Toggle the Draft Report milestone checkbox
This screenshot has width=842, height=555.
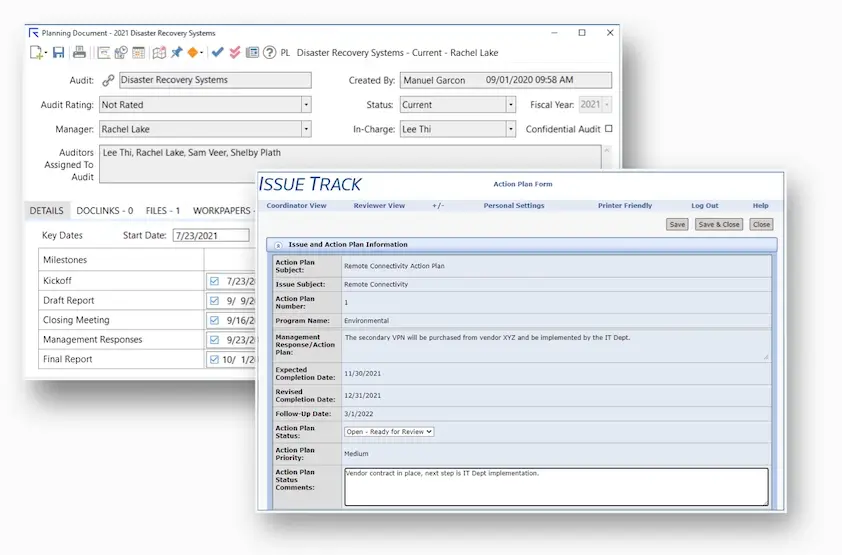[214, 301]
